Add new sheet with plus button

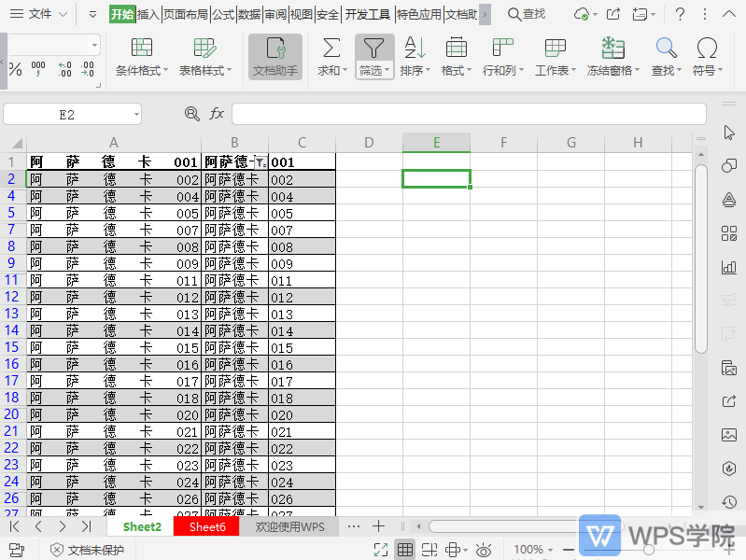point(378,526)
